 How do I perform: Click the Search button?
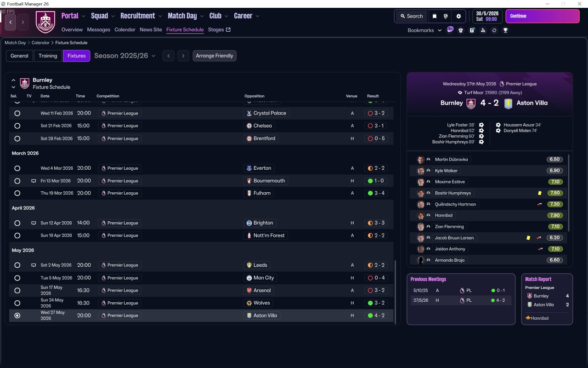tap(411, 16)
